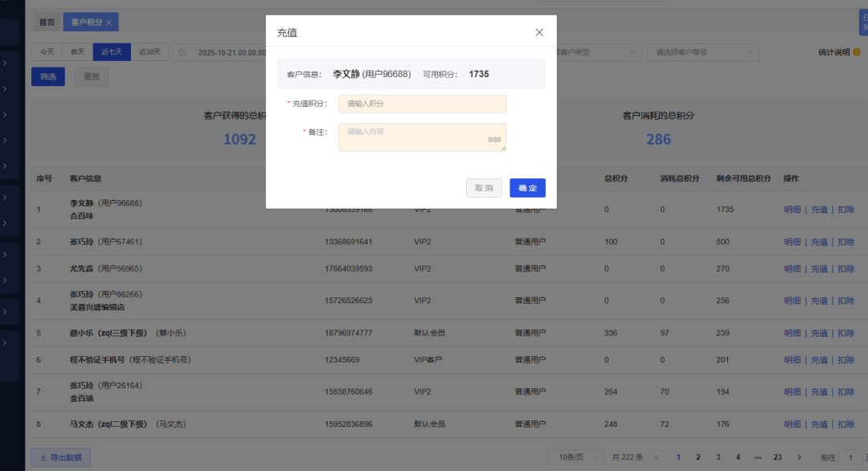Click 扣除 link on 尤先森's row
The width and height of the screenshot is (868, 471).
(x=845, y=268)
